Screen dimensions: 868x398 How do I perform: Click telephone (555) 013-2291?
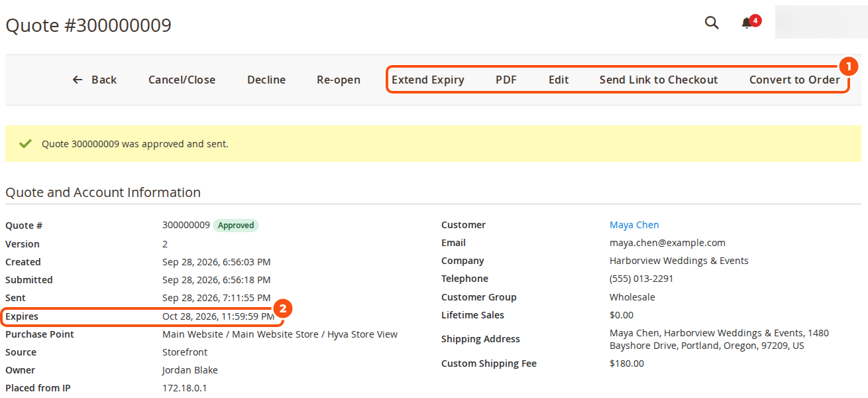tap(641, 279)
